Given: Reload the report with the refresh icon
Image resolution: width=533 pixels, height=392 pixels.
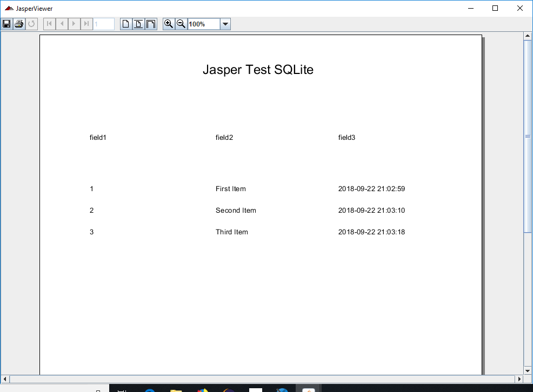Looking at the screenshot, I should [31, 24].
